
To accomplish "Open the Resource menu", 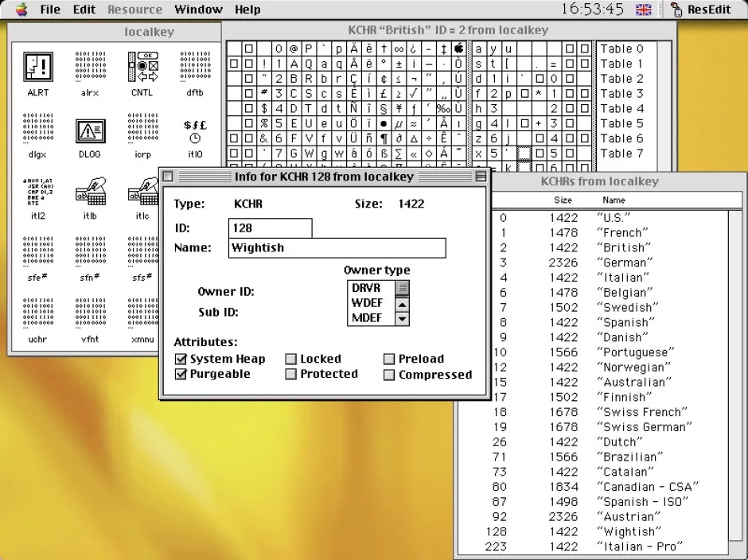I will pos(134,10).
